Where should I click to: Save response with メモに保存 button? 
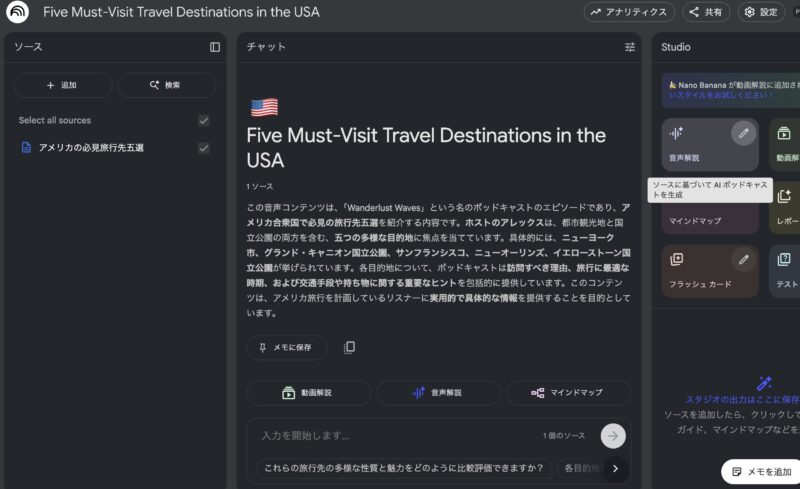coord(286,348)
